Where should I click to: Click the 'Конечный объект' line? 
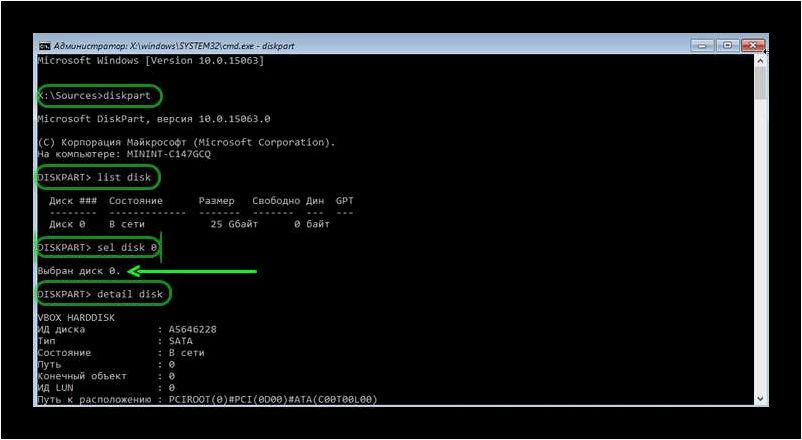point(106,376)
